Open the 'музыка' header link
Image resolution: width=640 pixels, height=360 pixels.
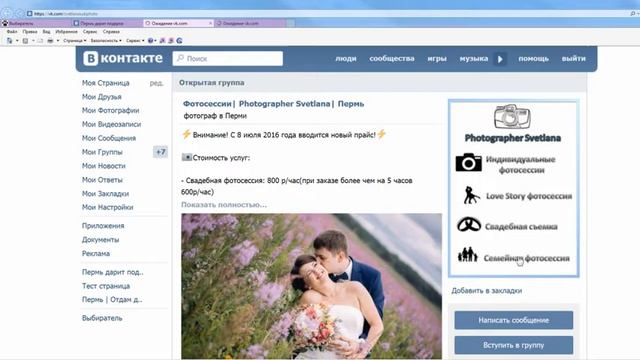(473, 58)
